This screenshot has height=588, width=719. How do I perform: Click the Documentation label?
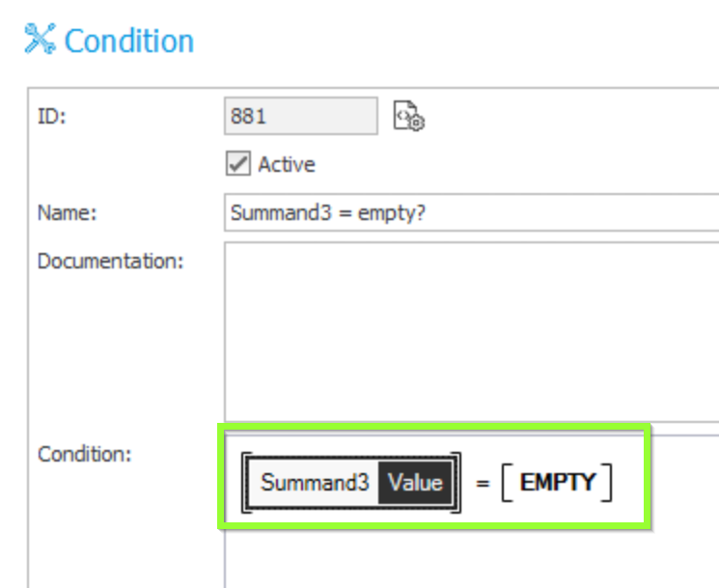tap(111, 261)
